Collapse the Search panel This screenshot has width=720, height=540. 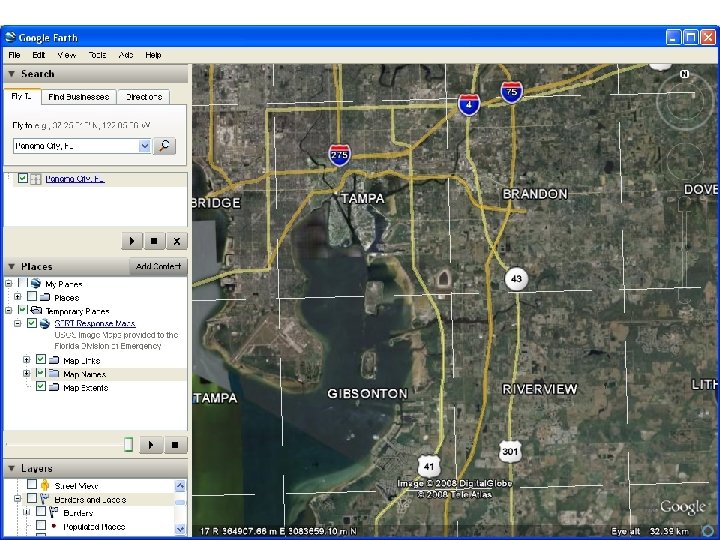click(x=11, y=74)
